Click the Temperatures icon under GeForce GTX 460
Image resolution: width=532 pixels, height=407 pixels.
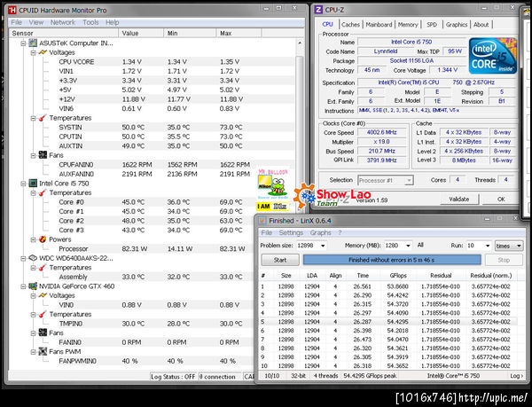tap(43, 314)
